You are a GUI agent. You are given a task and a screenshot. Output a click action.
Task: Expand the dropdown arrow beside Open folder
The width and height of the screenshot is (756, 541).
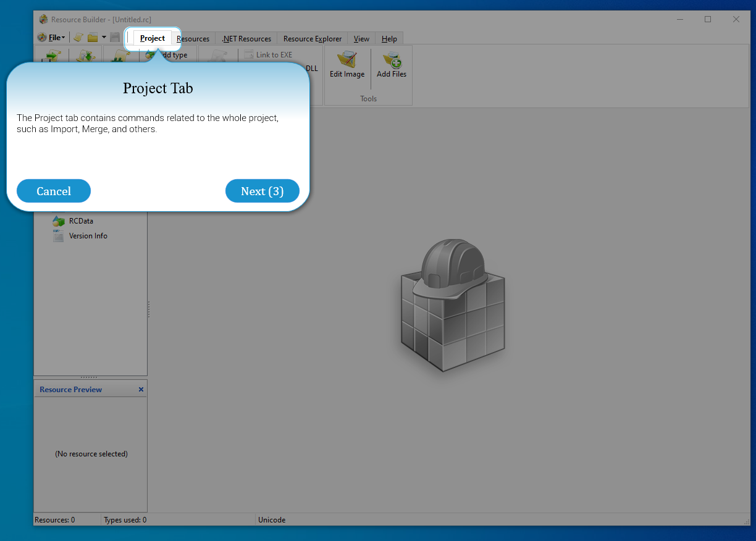click(x=104, y=38)
